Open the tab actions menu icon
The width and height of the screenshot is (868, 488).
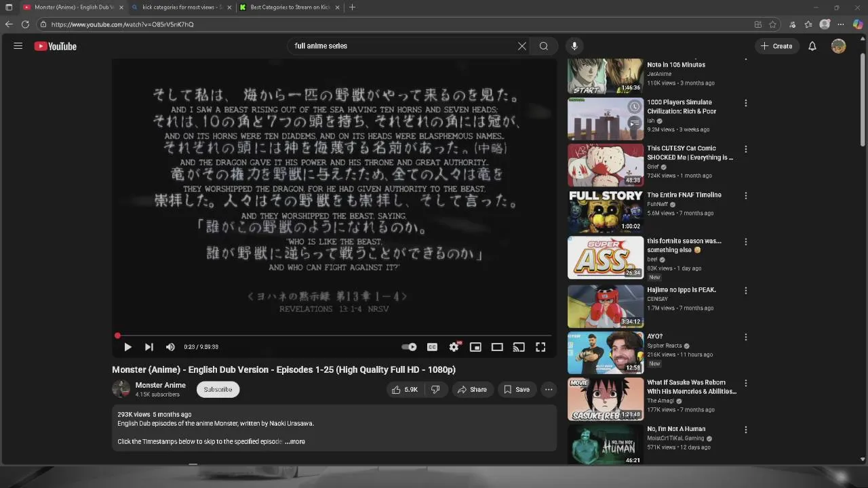(x=9, y=7)
